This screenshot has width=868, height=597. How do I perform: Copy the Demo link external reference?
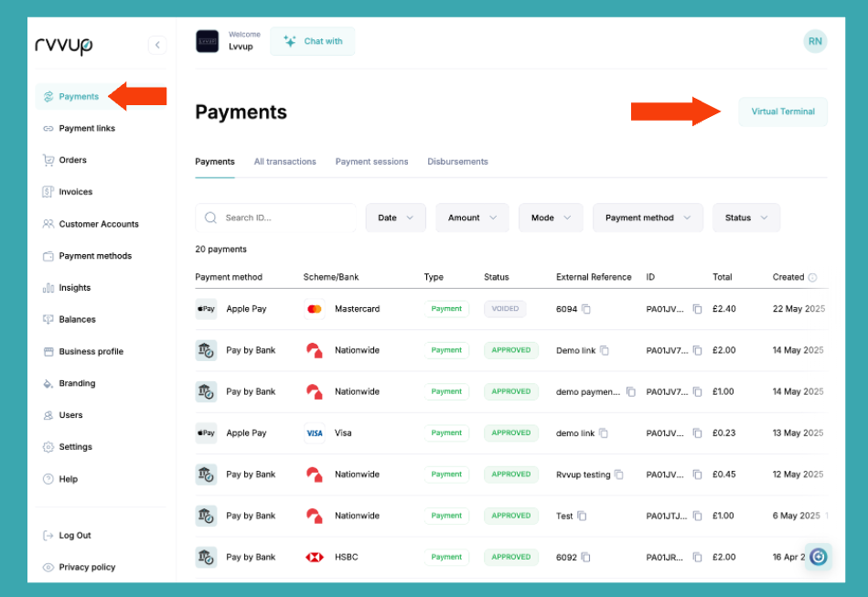point(605,350)
